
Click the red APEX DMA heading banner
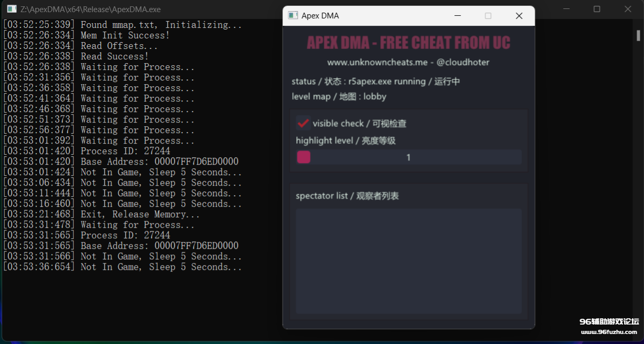(x=408, y=43)
